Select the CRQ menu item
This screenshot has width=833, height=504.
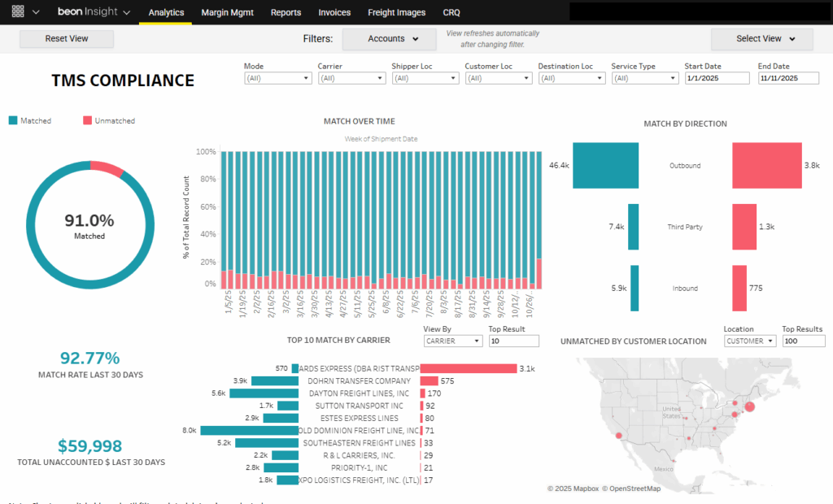(451, 12)
